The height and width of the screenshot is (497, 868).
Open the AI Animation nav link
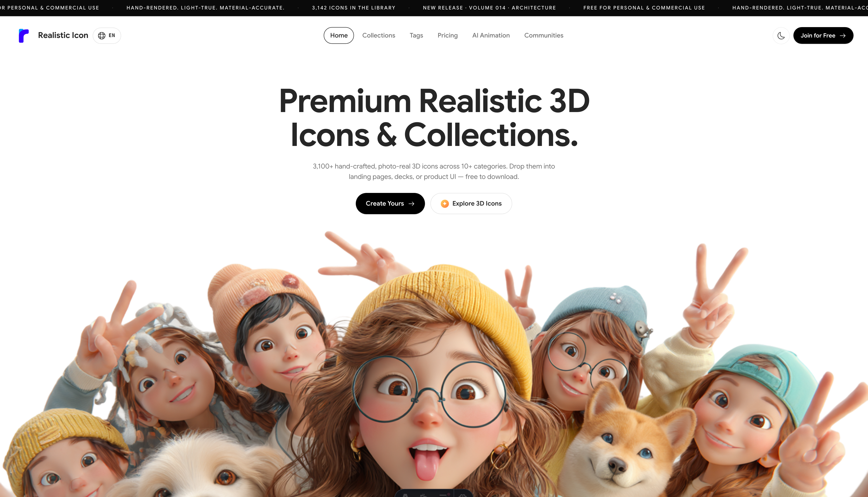(491, 35)
